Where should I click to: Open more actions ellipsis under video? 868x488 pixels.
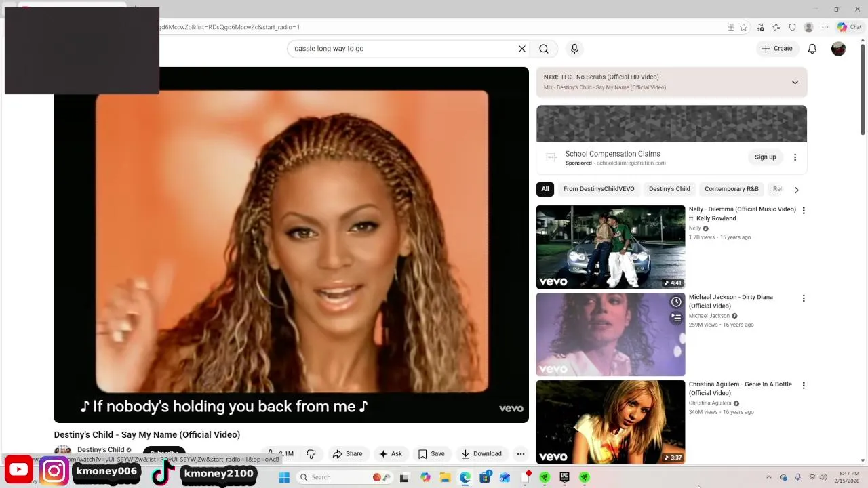point(521,454)
